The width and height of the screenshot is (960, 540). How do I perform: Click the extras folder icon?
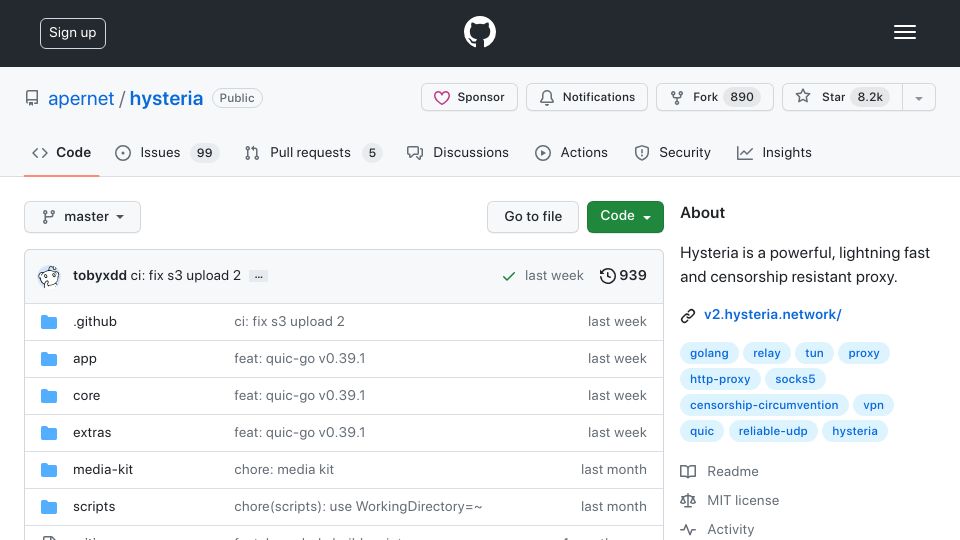click(49, 433)
